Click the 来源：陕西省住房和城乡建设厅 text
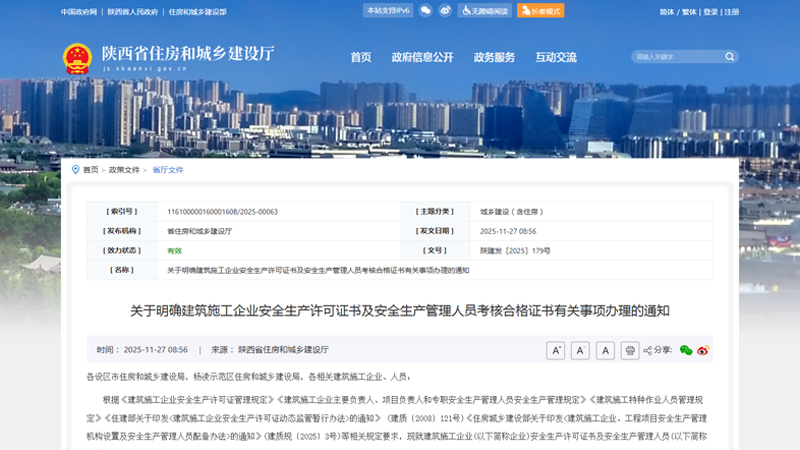This screenshot has width=800, height=450. click(270, 349)
